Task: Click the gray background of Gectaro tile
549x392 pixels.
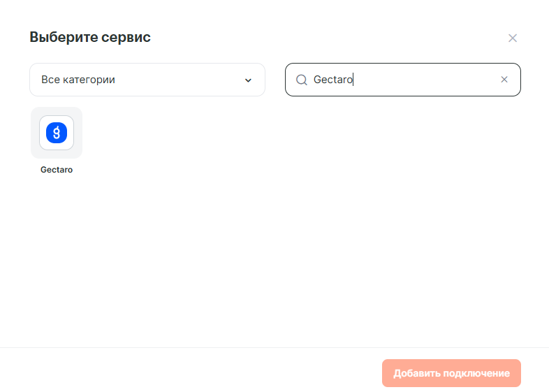Action: [35, 152]
